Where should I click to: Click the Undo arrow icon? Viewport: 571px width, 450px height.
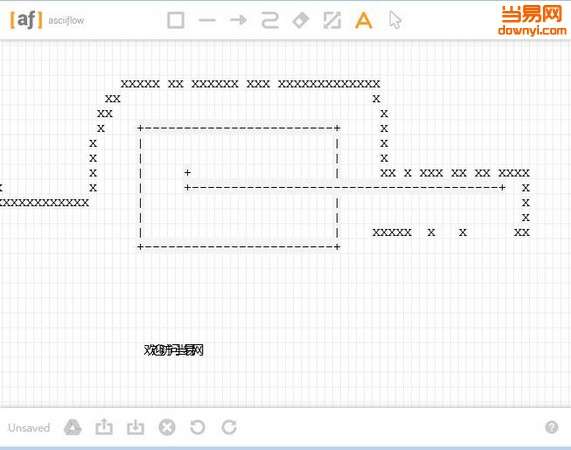click(x=198, y=427)
